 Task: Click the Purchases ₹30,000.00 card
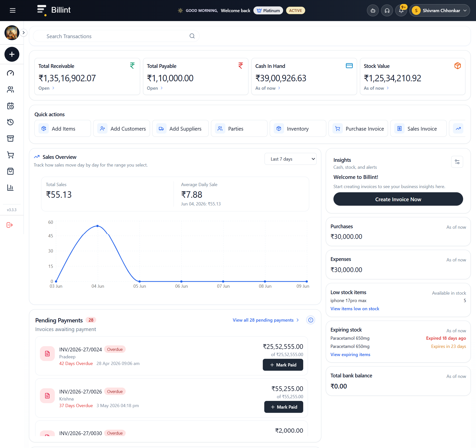click(x=398, y=232)
